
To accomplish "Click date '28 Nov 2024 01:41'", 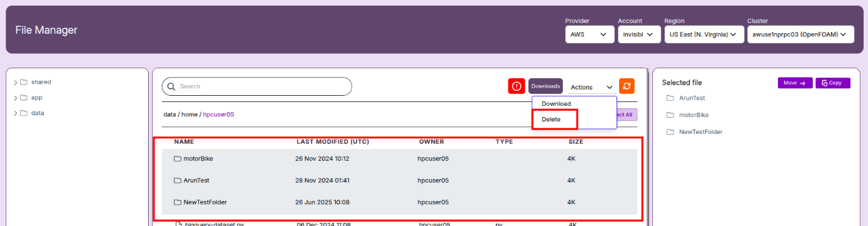I will pyautogui.click(x=322, y=180).
